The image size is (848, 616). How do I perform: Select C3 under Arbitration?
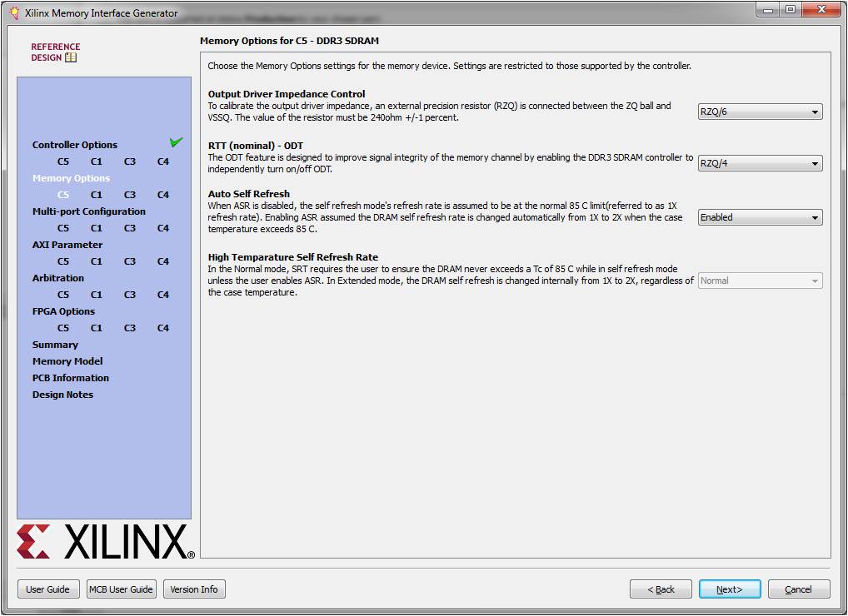(x=130, y=295)
